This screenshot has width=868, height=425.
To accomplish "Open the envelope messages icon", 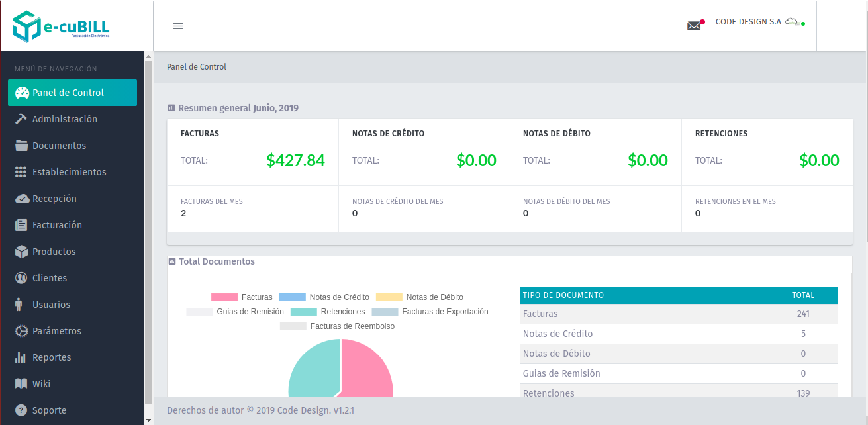I will pyautogui.click(x=694, y=26).
